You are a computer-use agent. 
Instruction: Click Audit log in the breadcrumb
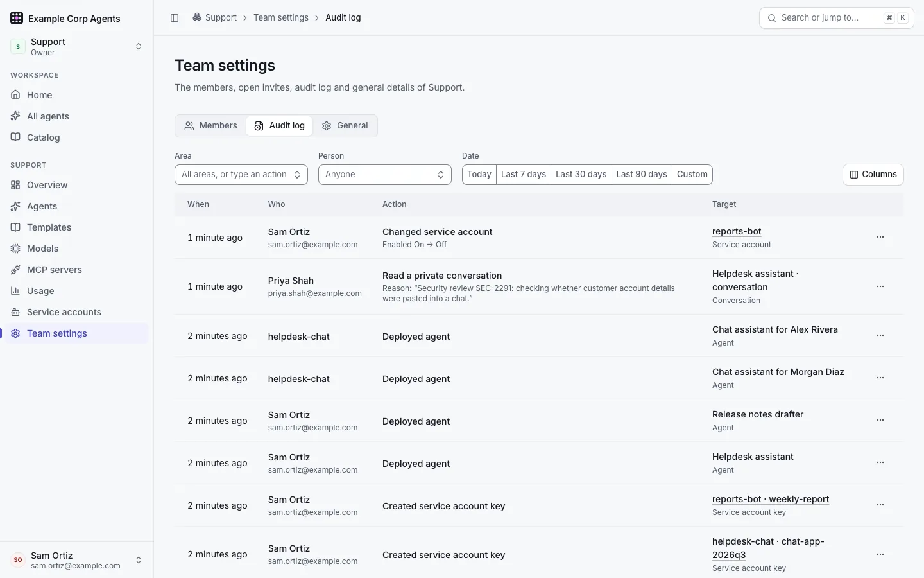coord(343,17)
